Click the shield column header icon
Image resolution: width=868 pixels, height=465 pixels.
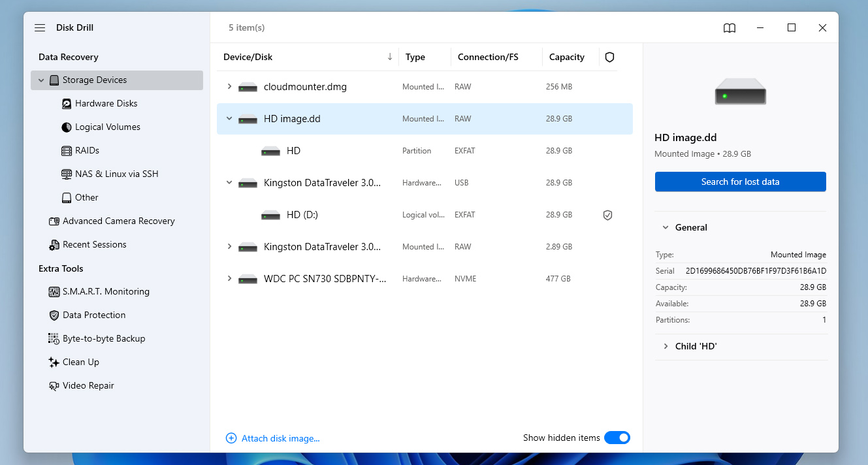point(609,57)
